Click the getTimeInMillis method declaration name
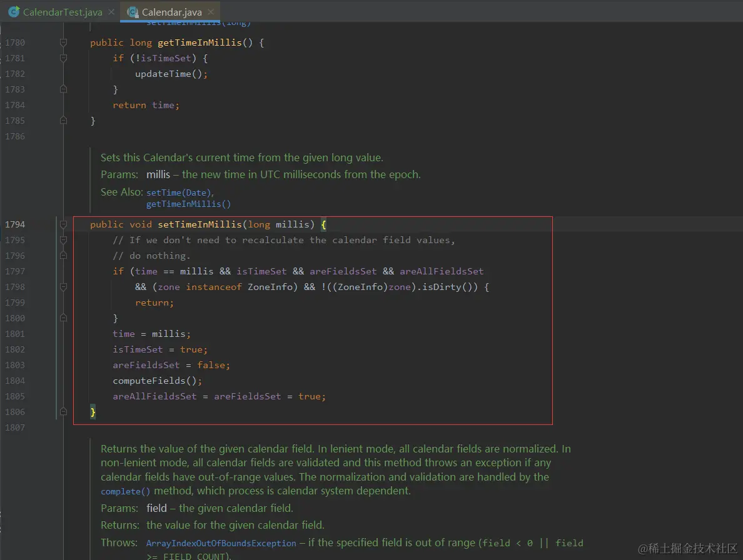Viewport: 743px width, 560px height. point(200,42)
